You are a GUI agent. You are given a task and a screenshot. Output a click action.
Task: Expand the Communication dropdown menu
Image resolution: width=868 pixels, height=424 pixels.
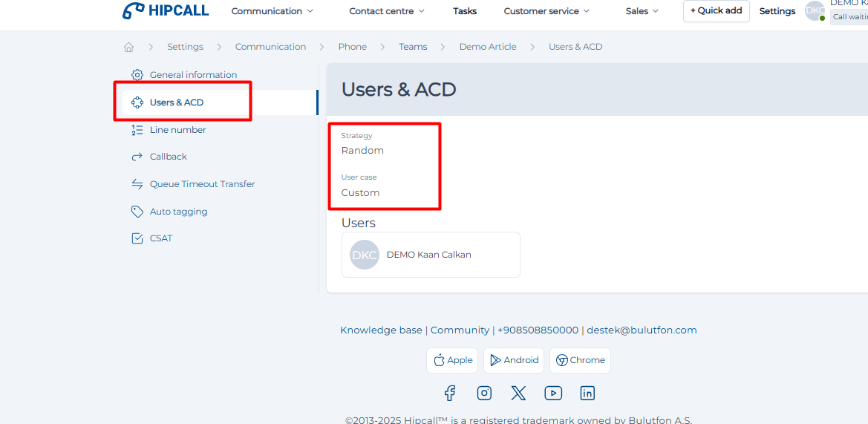coord(272,11)
